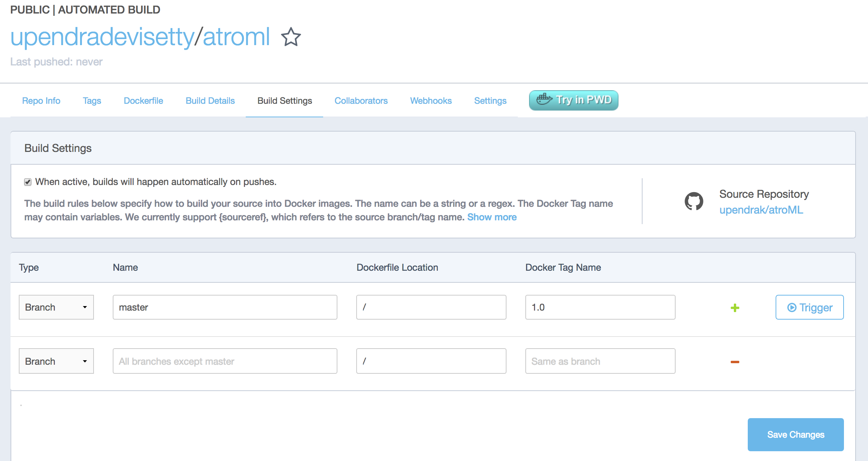Click the Try in PWD button
Viewport: 868px width, 461px height.
click(x=574, y=100)
